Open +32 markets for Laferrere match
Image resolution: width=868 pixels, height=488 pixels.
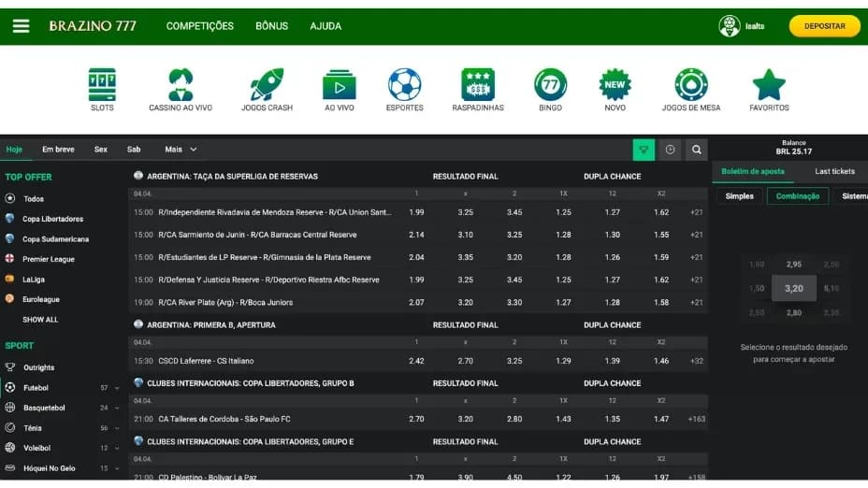pos(697,361)
